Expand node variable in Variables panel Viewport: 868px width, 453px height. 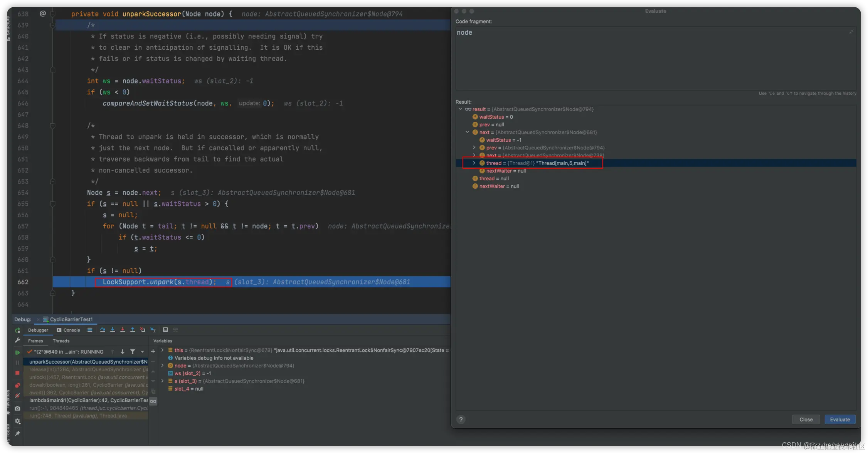[x=162, y=366]
